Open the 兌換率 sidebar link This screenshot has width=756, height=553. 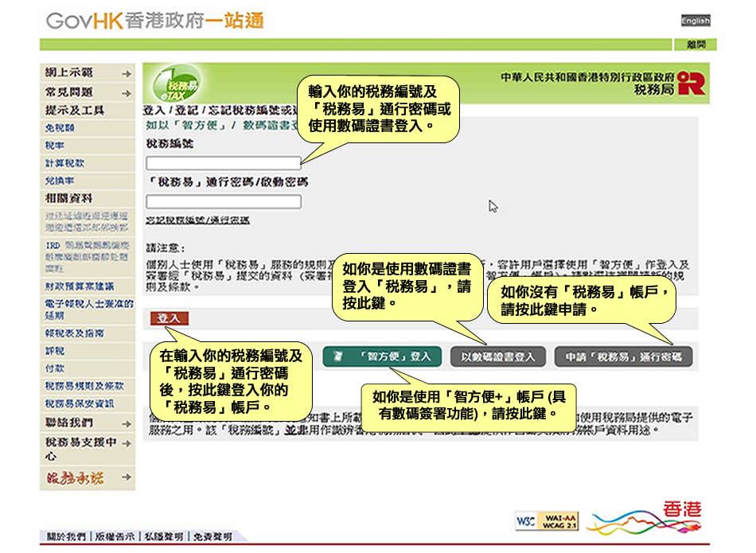click(x=60, y=181)
